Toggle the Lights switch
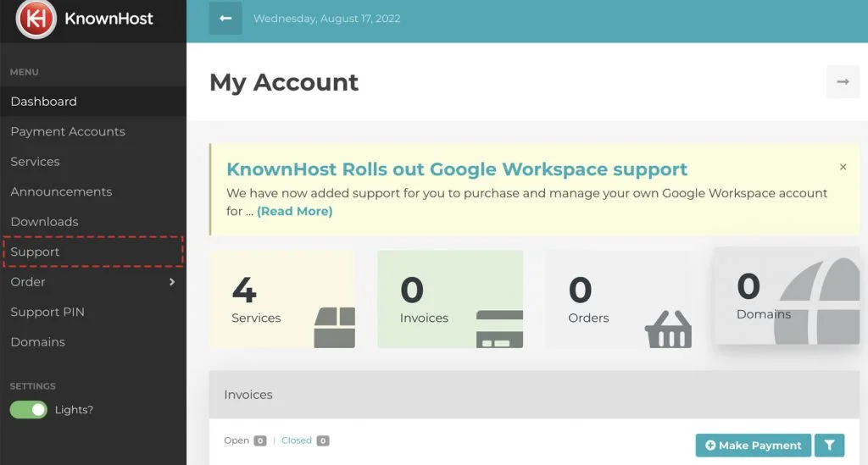 tap(29, 410)
